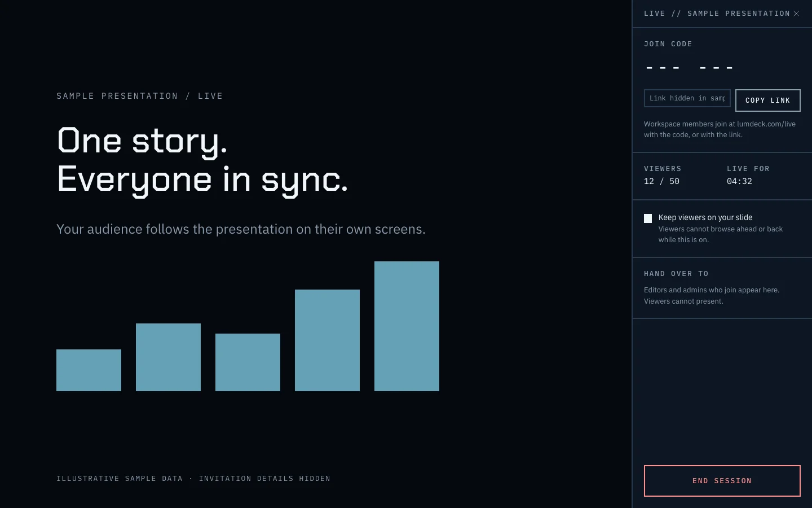Image resolution: width=812 pixels, height=508 pixels.
Task: Click the LIVE // SAMPLE PRESENTATION title
Action: pos(717,14)
